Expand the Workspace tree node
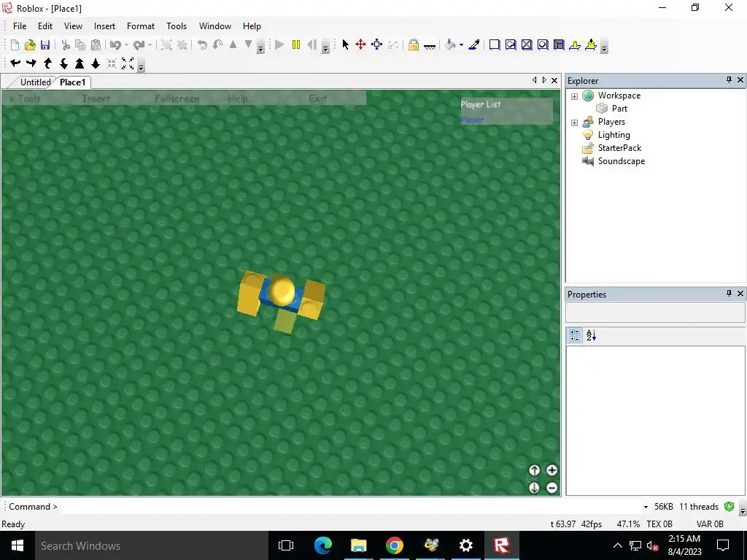 tap(575, 96)
